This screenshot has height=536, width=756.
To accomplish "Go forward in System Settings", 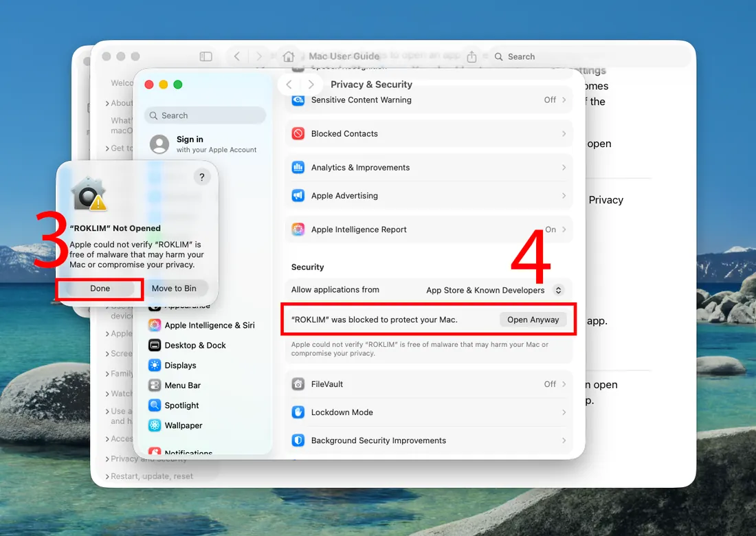I will point(311,85).
